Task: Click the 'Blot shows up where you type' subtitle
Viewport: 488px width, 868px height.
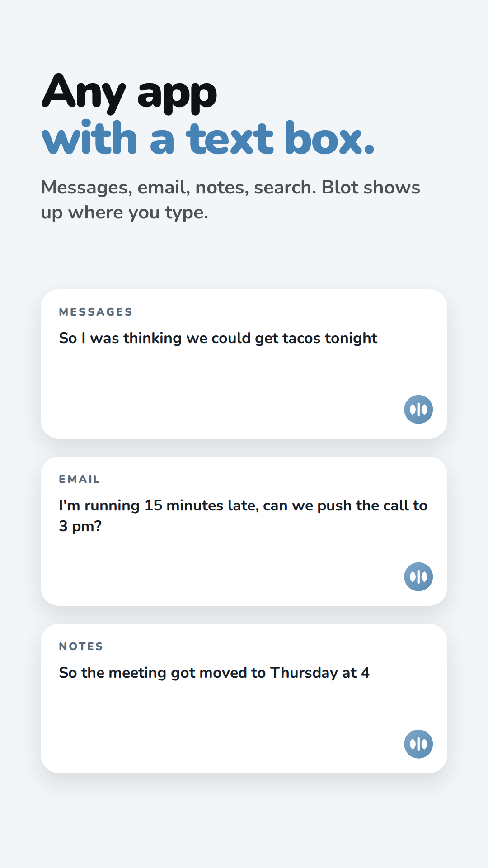Action: tap(230, 200)
